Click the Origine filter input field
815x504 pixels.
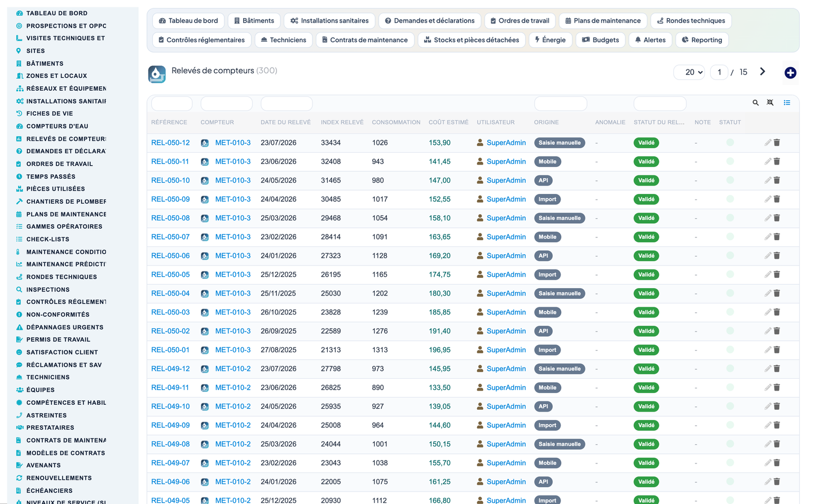pyautogui.click(x=561, y=104)
